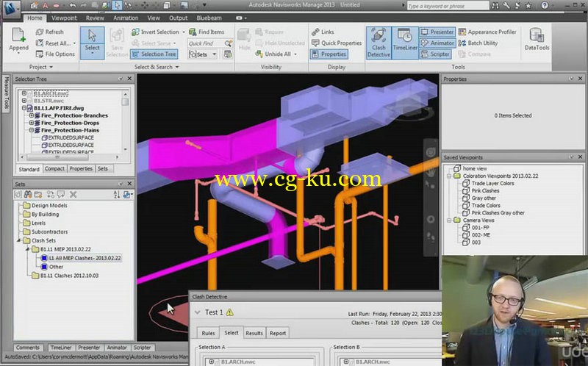Viewport: 588px width, 366px height.
Task: Expand Fire_Protection-Drops node
Action: [32, 123]
